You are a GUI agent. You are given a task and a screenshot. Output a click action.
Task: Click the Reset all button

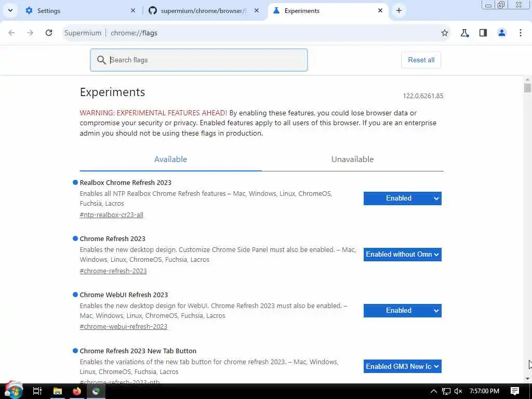pyautogui.click(x=421, y=60)
